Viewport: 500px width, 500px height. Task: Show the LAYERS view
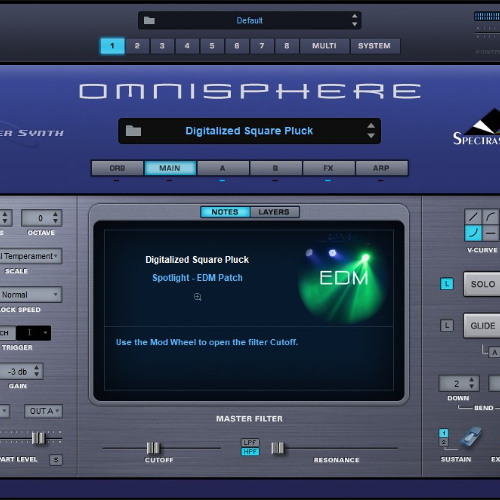(274, 212)
